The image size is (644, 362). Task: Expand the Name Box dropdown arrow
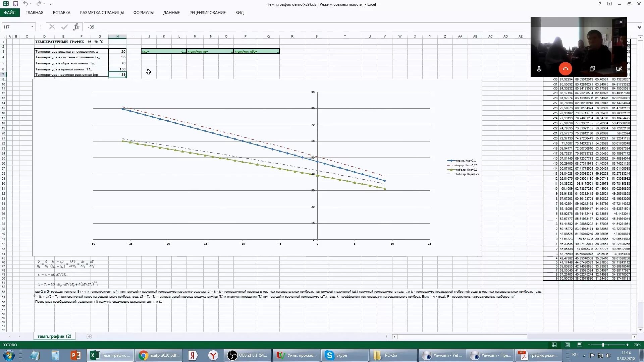(32, 27)
